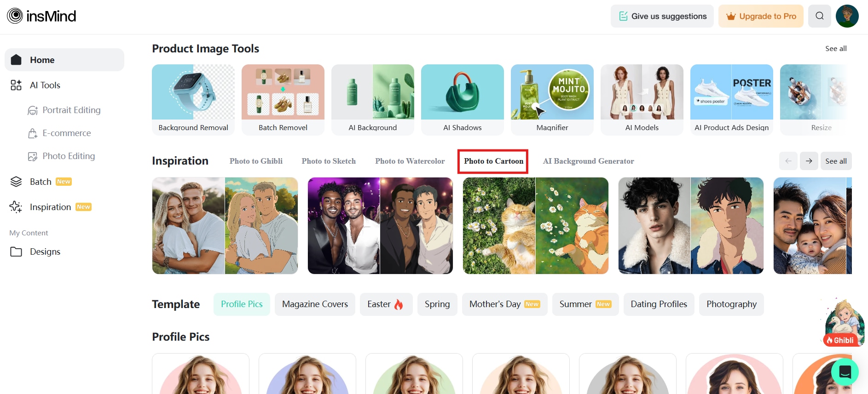The height and width of the screenshot is (394, 868).
Task: Open Background Removal tool
Action: coord(193,99)
